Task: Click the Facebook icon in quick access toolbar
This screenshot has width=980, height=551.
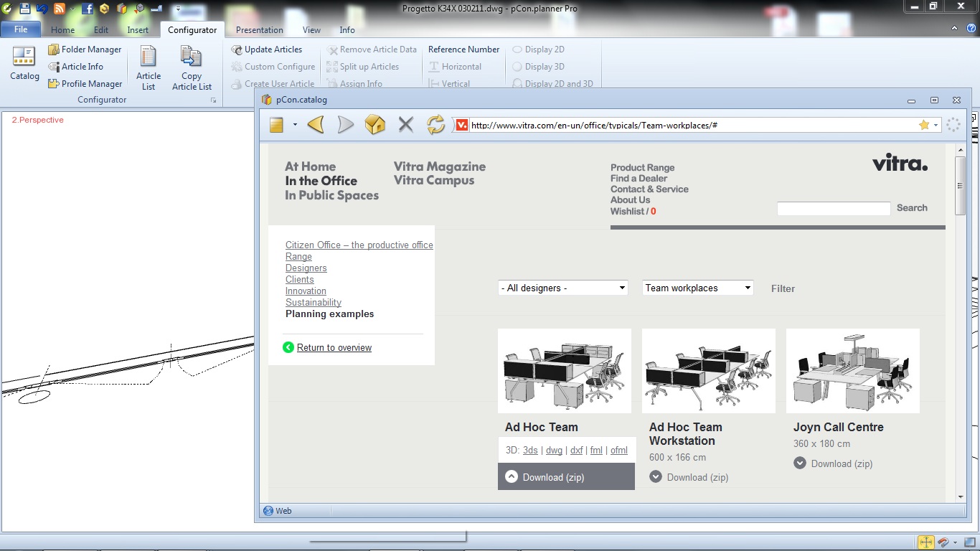Action: (x=88, y=9)
